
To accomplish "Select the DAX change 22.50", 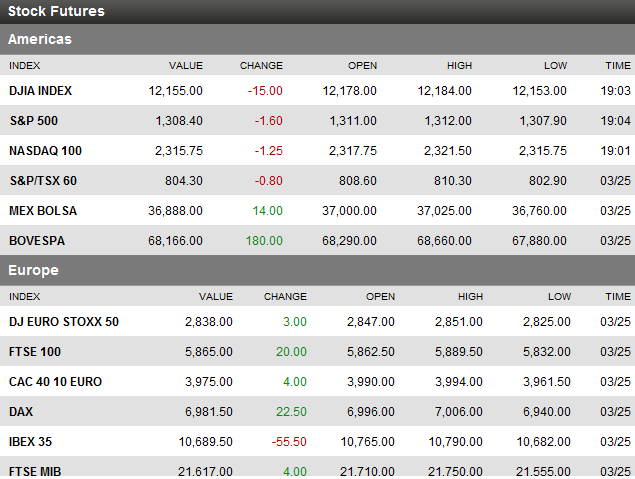I will coord(292,411).
